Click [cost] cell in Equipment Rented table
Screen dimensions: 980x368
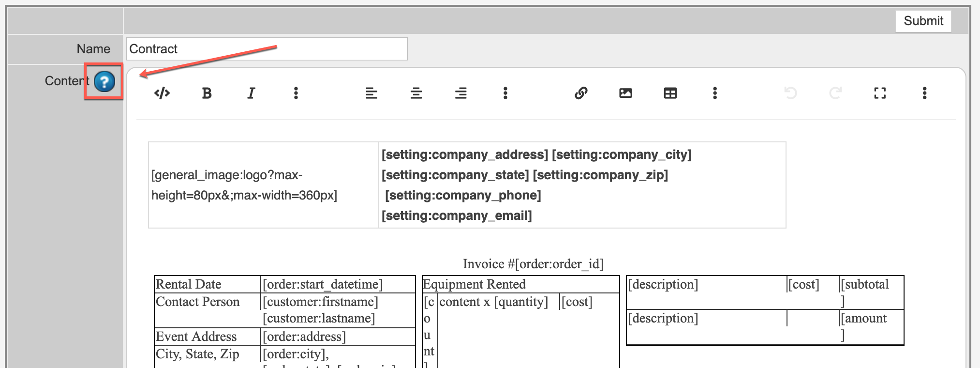click(x=589, y=302)
